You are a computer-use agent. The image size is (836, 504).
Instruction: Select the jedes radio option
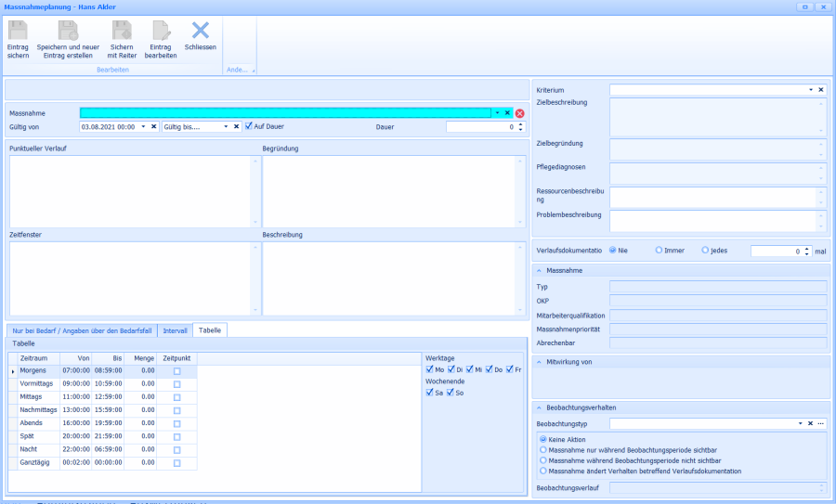(705, 250)
